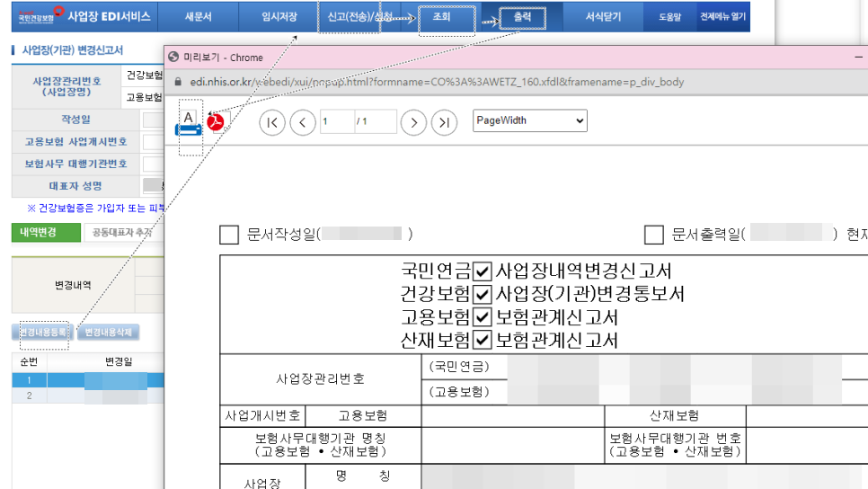Open the 임시저장 menu
This screenshot has width=868, height=489.
(279, 16)
